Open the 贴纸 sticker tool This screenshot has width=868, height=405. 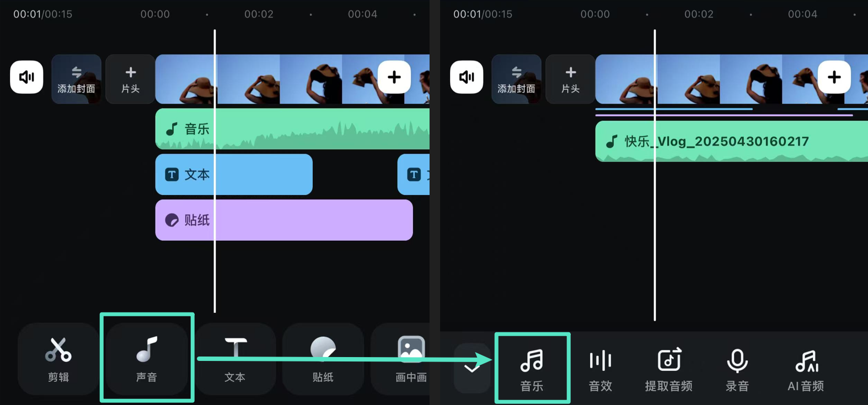click(x=323, y=359)
